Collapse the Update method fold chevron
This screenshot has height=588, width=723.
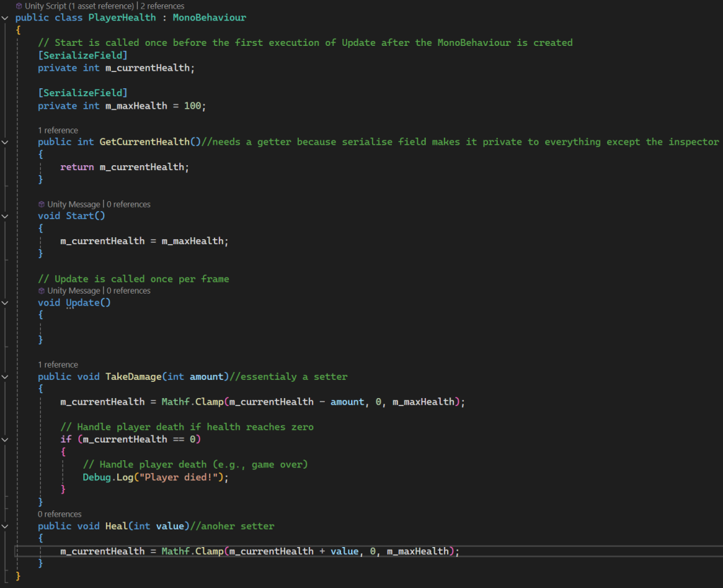click(x=5, y=304)
